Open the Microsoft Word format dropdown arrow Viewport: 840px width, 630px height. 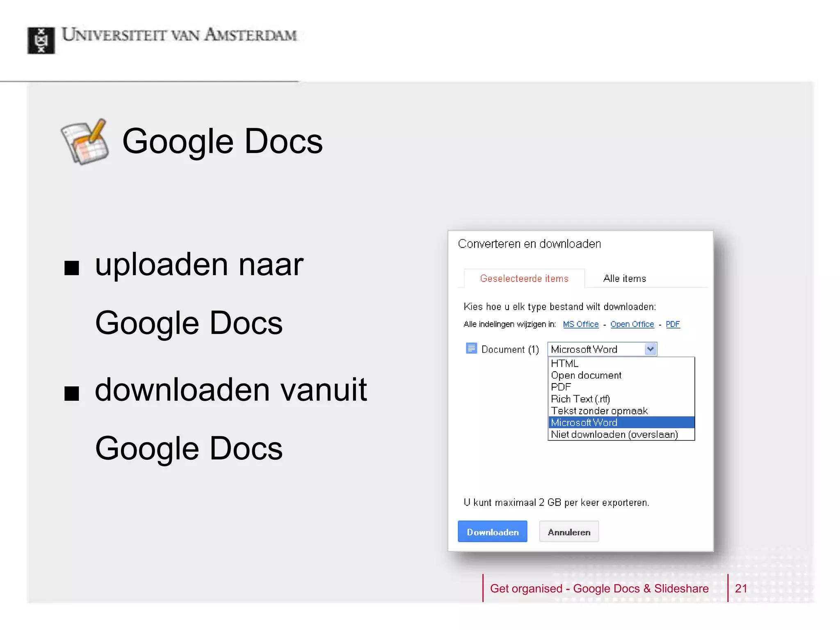point(650,349)
